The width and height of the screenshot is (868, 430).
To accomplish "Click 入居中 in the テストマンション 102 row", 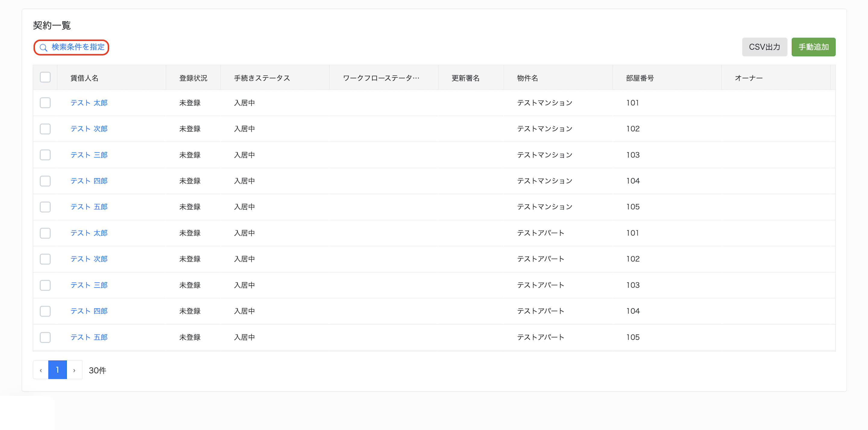I will click(x=244, y=129).
